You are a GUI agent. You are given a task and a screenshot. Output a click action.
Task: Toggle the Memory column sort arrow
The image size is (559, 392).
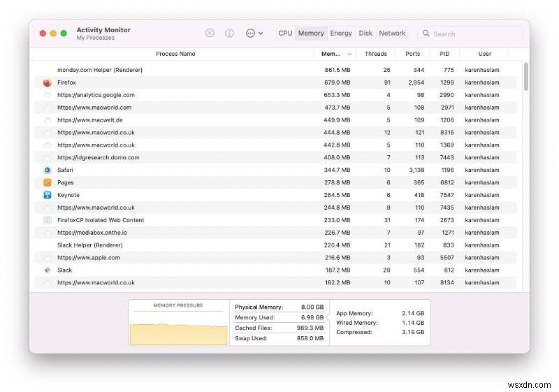point(349,55)
